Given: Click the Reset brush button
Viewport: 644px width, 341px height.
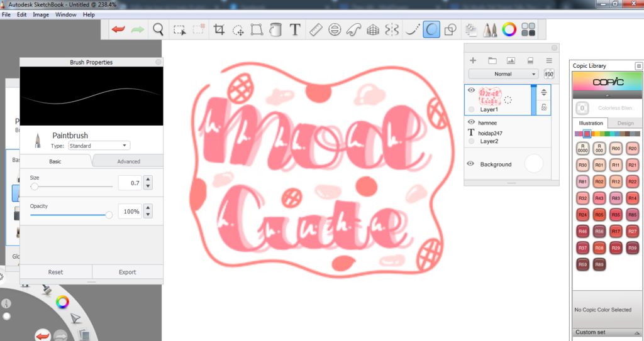Looking at the screenshot, I should point(56,272).
